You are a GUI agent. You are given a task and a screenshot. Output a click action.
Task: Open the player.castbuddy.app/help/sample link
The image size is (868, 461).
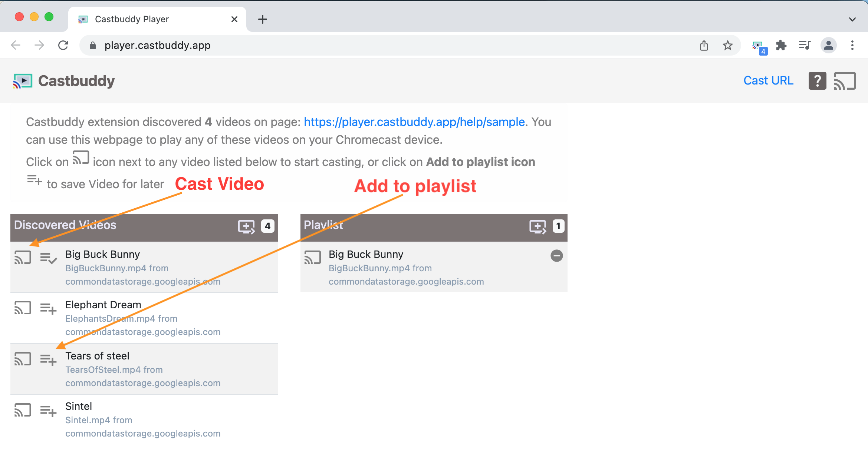[414, 122]
